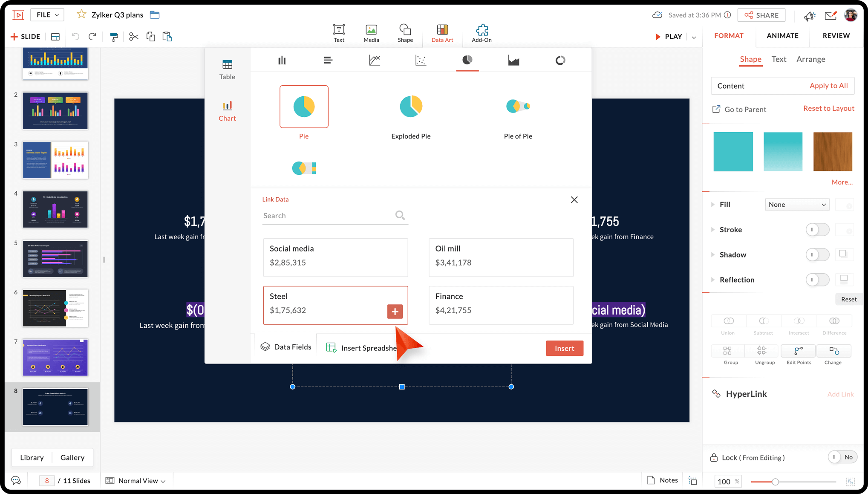Open the Text sub-tab
The height and width of the screenshot is (494, 868).
779,59
